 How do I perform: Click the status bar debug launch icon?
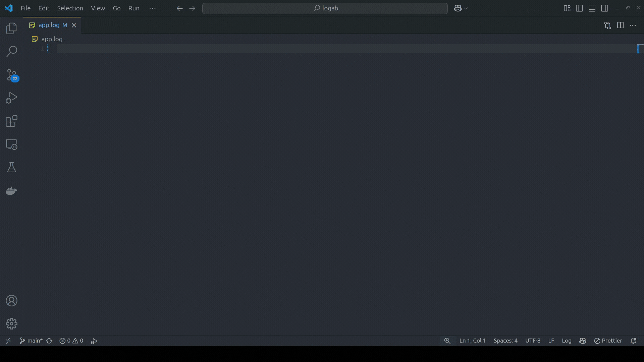[94, 341]
